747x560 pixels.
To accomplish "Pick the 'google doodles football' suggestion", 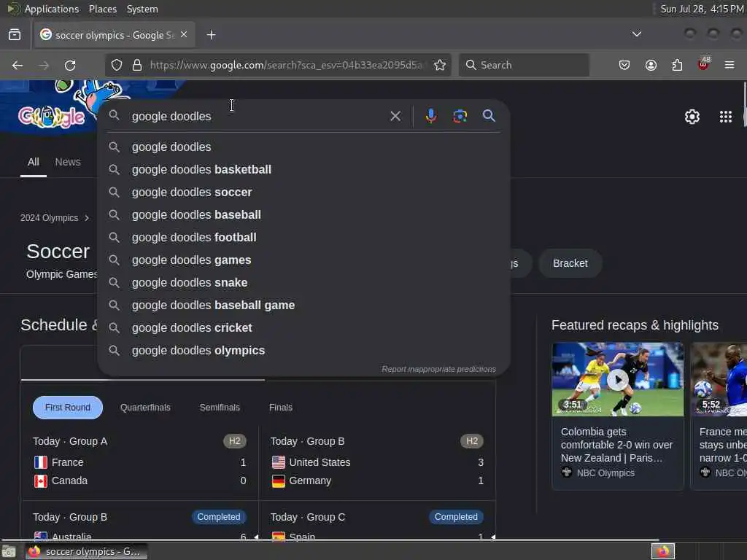I will [303, 237].
